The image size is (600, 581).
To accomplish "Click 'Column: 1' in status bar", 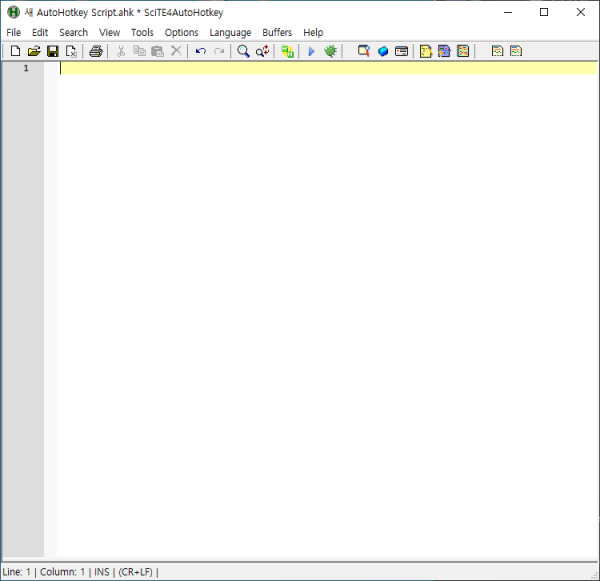I will click(62, 572).
